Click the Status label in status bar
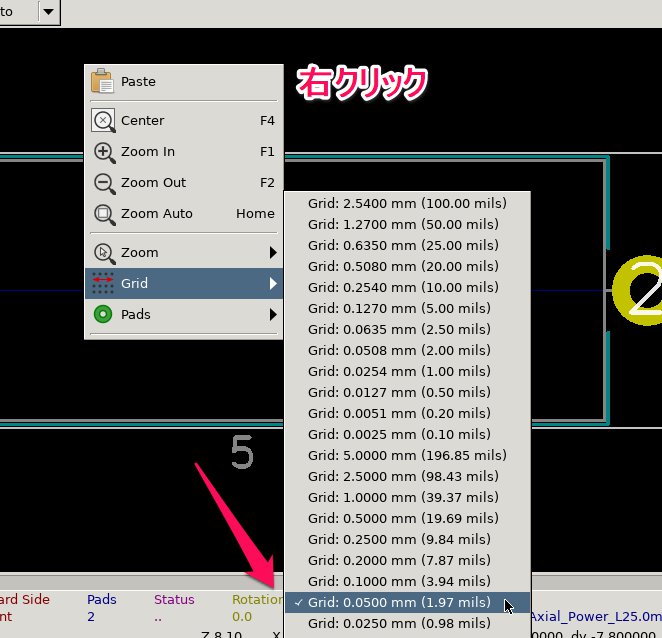Image resolution: width=662 pixels, height=638 pixels. [x=174, y=600]
